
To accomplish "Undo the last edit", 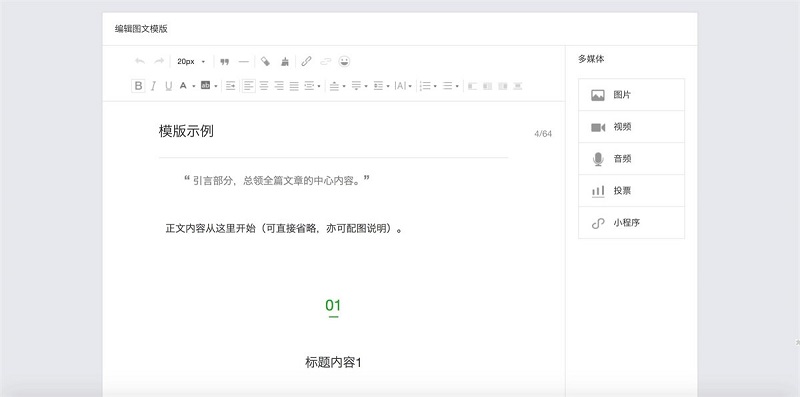I will [x=139, y=62].
